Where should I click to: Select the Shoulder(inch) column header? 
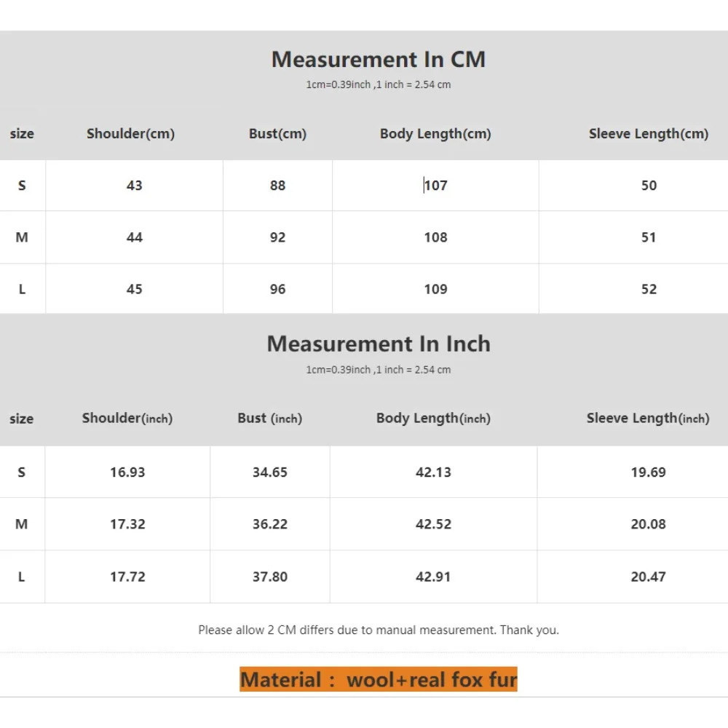tap(127, 419)
